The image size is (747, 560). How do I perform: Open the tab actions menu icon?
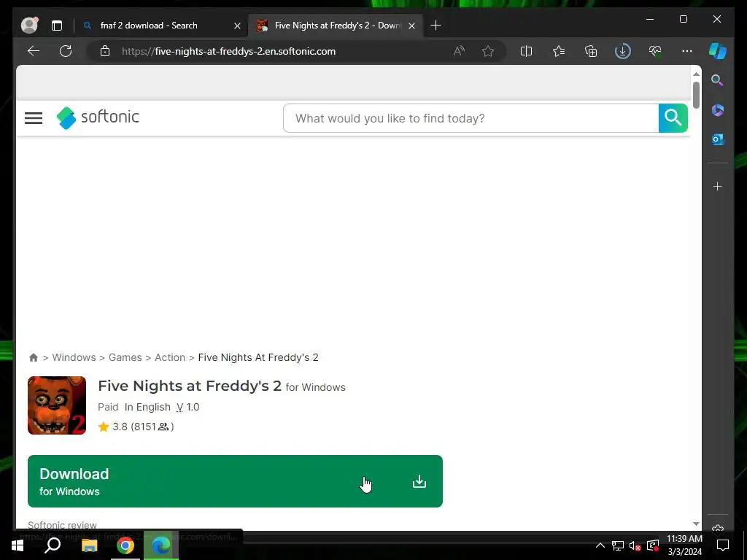coord(57,26)
